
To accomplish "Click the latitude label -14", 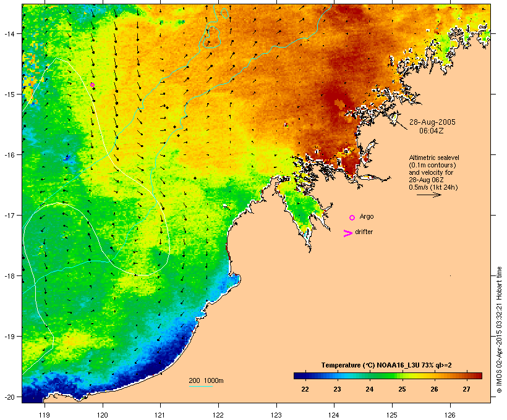I will pyautogui.click(x=9, y=33).
